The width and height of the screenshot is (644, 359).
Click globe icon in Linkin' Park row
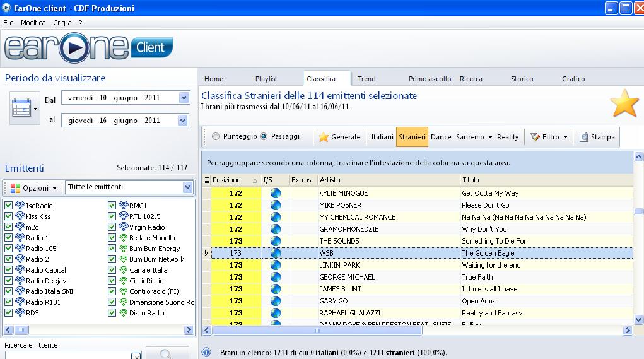pos(276,265)
